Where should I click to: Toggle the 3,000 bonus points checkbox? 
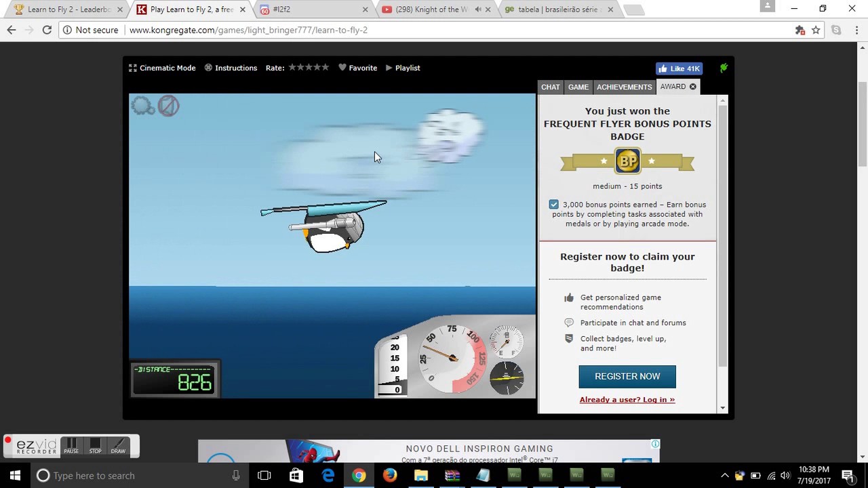(x=554, y=205)
